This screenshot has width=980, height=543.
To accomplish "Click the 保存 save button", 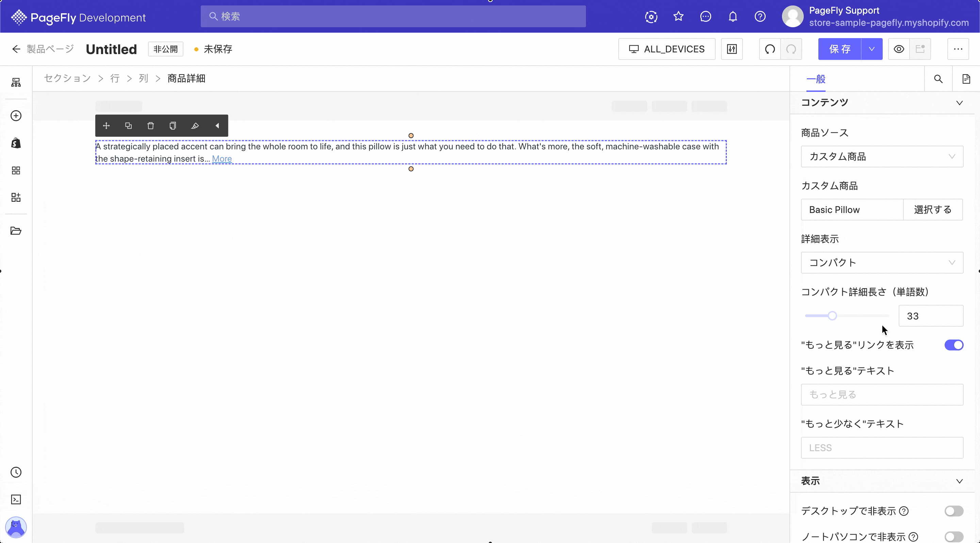I will pos(840,49).
